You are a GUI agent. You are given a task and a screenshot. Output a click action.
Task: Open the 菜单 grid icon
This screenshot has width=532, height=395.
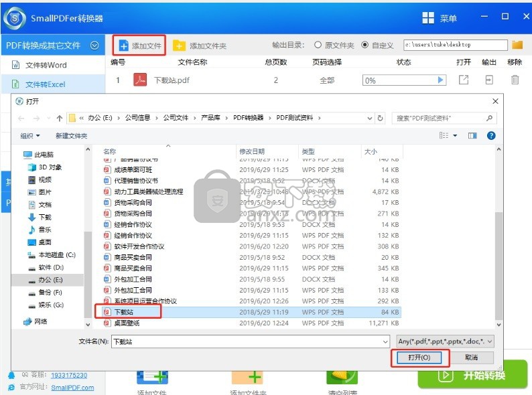428,17
